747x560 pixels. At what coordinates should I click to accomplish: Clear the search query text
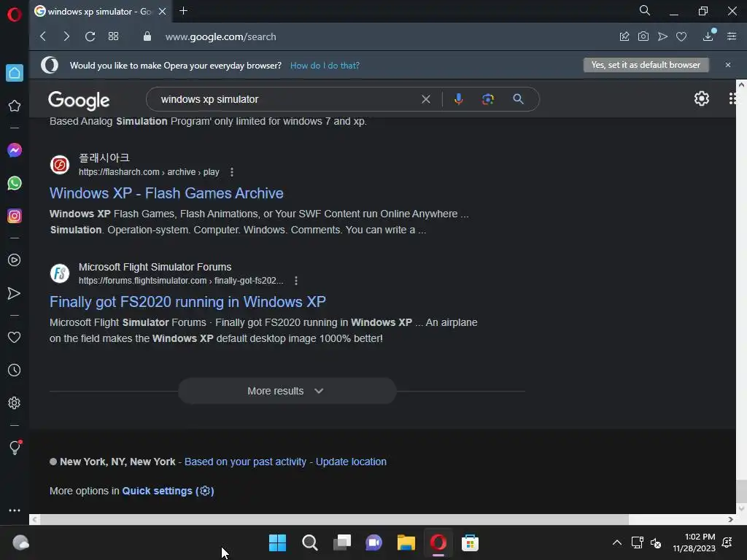pyautogui.click(x=426, y=99)
